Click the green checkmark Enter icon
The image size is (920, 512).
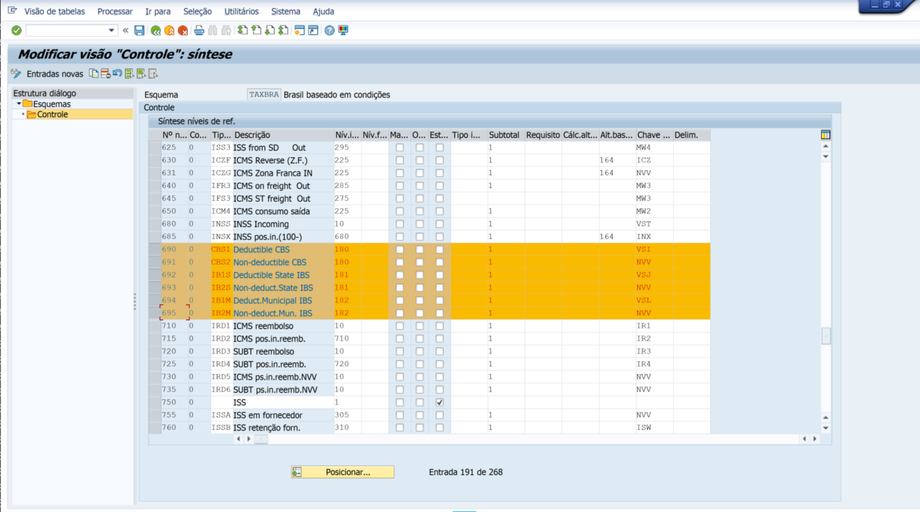tap(16, 31)
